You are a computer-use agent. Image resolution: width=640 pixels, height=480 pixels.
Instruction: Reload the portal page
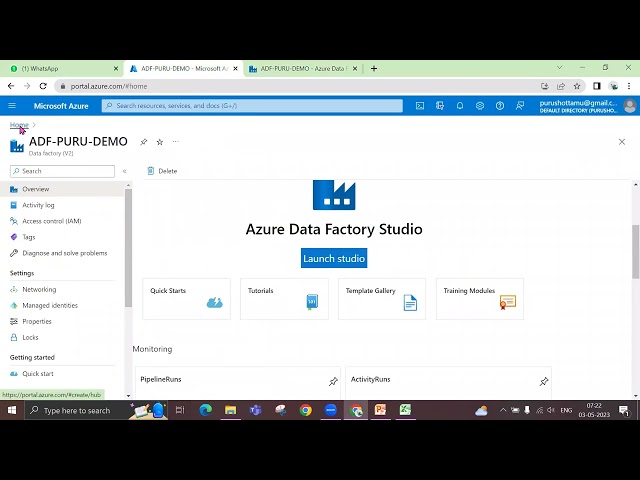[x=43, y=86]
